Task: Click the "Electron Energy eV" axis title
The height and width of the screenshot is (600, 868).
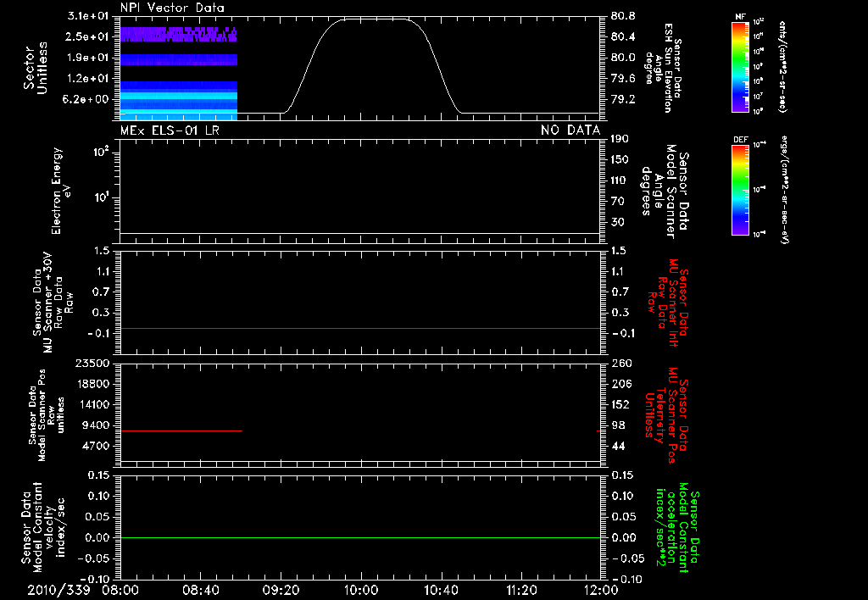Action: [61, 191]
